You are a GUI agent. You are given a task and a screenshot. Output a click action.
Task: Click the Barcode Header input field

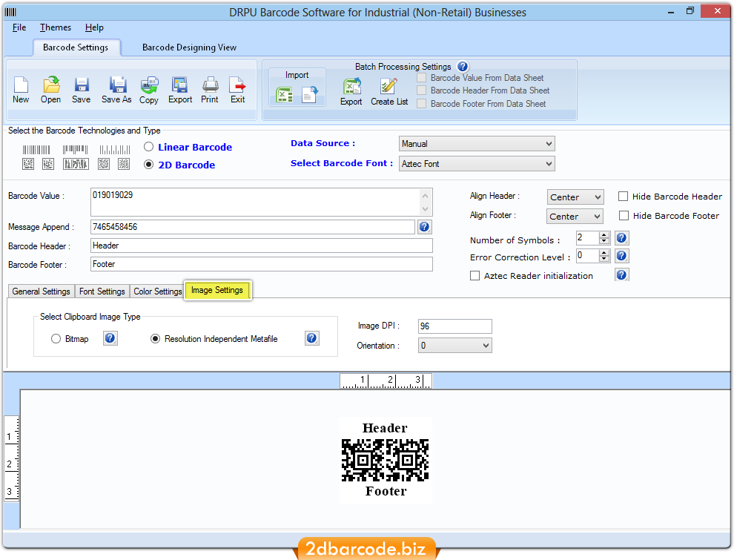coord(261,246)
